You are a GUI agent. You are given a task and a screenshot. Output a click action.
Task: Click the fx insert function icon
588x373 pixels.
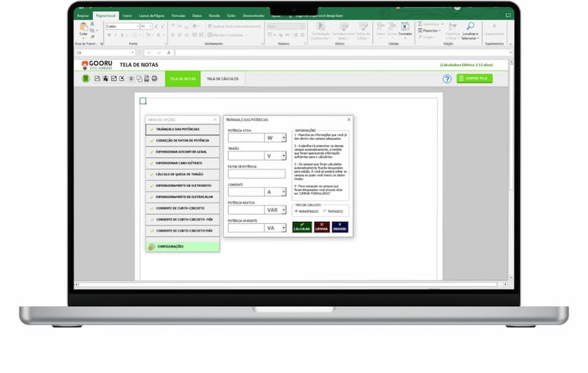169,53
